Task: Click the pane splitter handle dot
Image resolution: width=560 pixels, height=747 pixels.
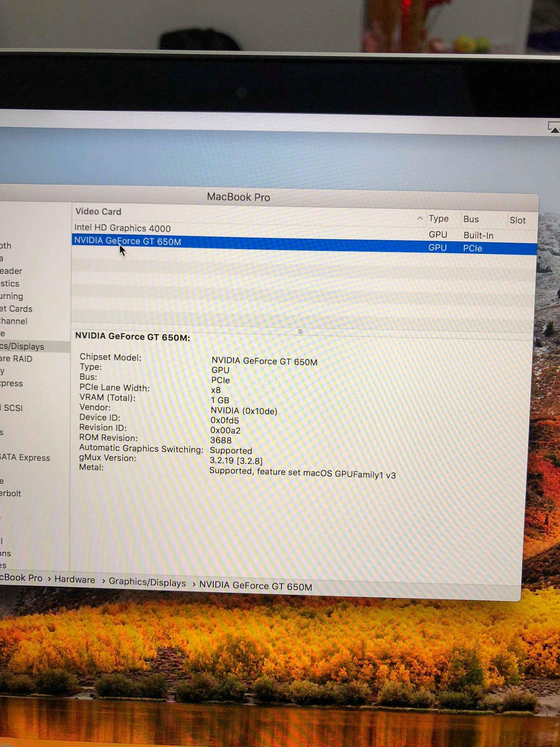Action: coord(300,332)
